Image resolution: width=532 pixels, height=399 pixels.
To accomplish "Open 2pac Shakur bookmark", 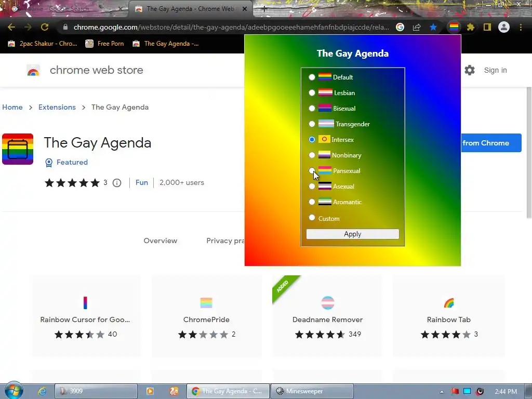I will [x=43, y=44].
